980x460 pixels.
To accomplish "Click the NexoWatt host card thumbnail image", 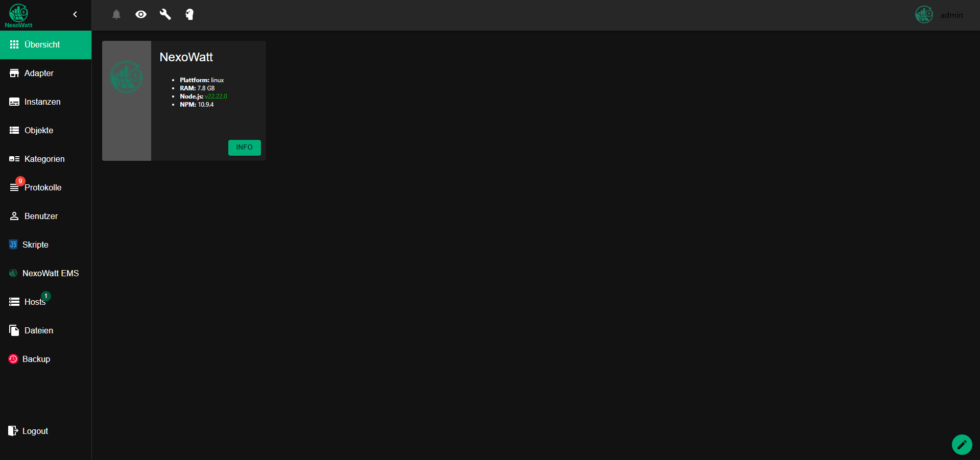I will (127, 101).
